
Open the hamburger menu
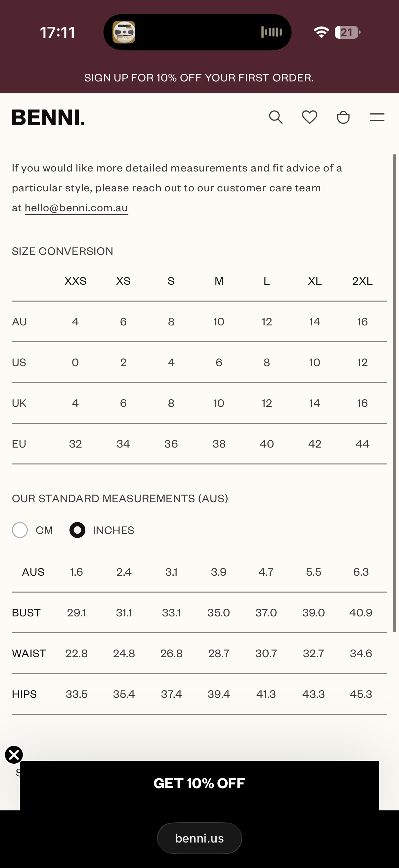point(377,117)
